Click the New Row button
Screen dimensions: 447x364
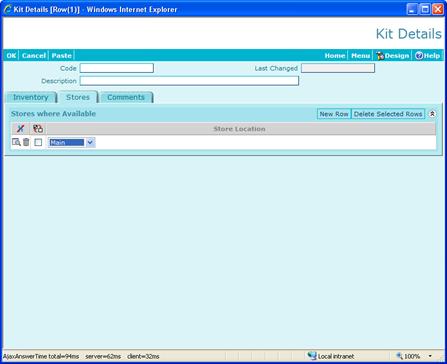coord(334,114)
